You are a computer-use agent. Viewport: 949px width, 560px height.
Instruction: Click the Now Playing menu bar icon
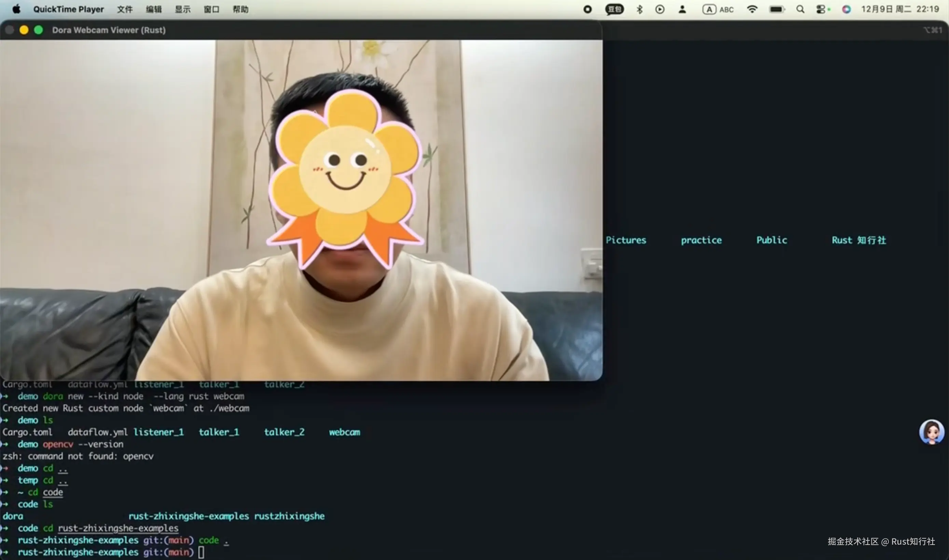(659, 10)
